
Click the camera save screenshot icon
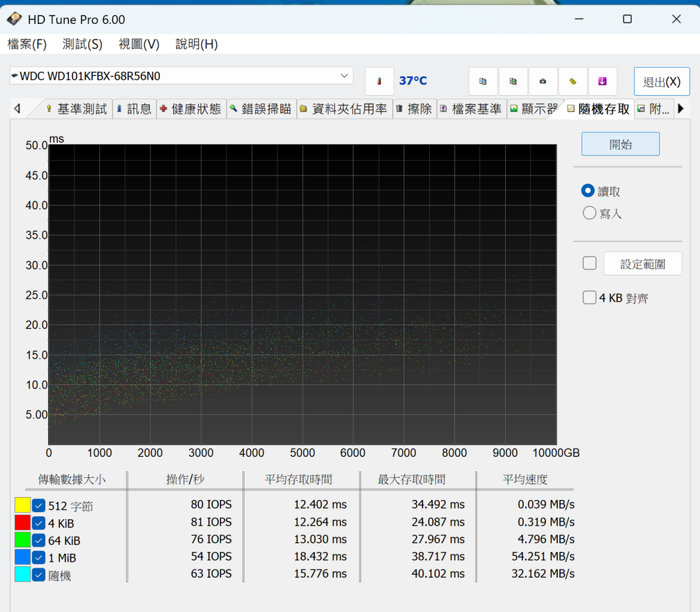(x=543, y=81)
